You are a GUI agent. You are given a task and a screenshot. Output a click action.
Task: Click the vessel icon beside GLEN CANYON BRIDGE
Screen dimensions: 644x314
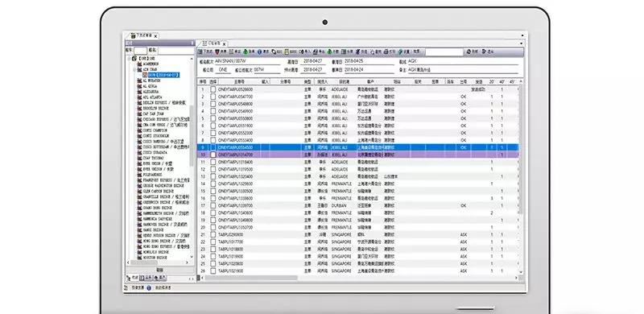click(139, 191)
